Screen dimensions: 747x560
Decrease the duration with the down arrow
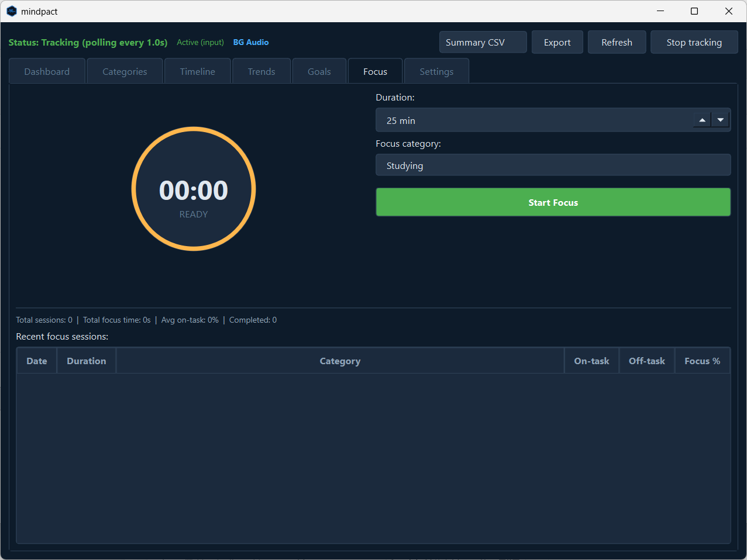click(x=721, y=119)
